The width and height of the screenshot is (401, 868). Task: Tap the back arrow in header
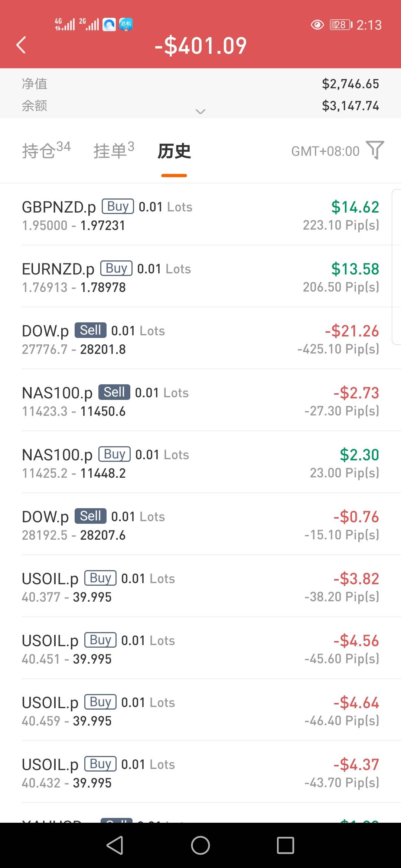[21, 45]
